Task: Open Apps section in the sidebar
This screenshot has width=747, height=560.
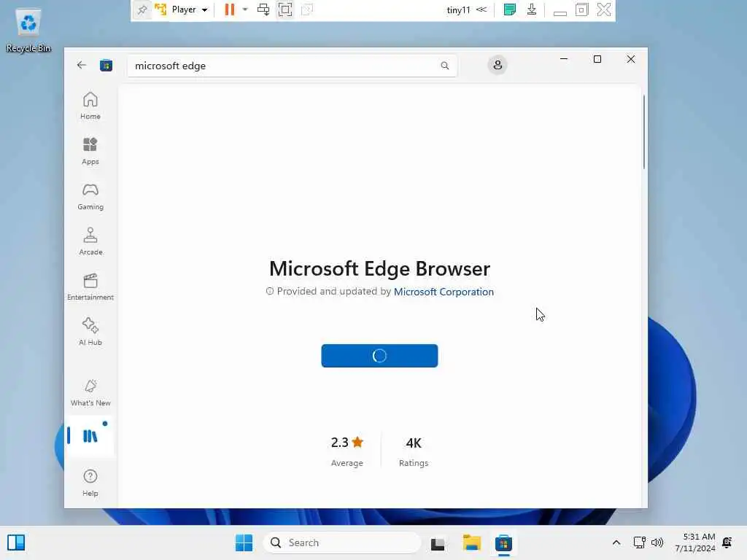Action: pos(90,151)
